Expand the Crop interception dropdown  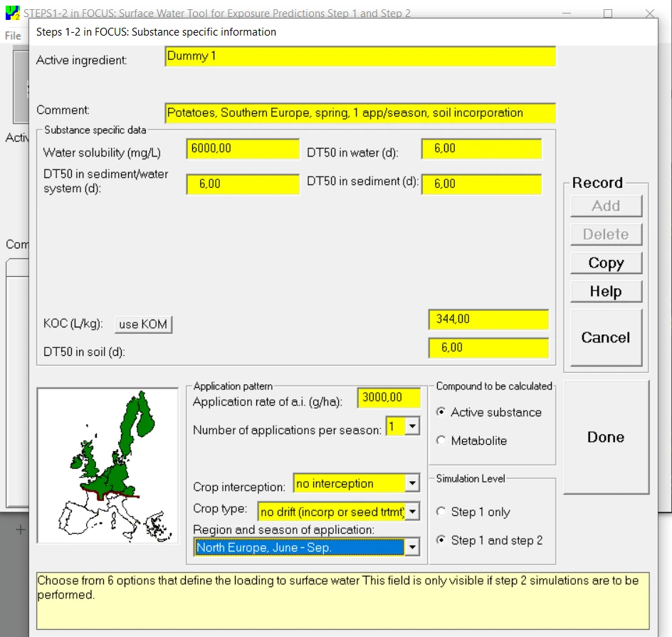point(412,484)
